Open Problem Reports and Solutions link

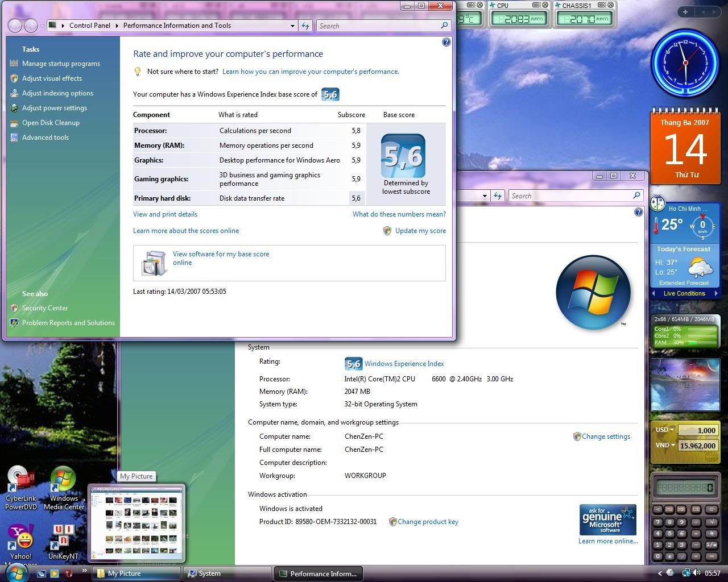(x=68, y=323)
